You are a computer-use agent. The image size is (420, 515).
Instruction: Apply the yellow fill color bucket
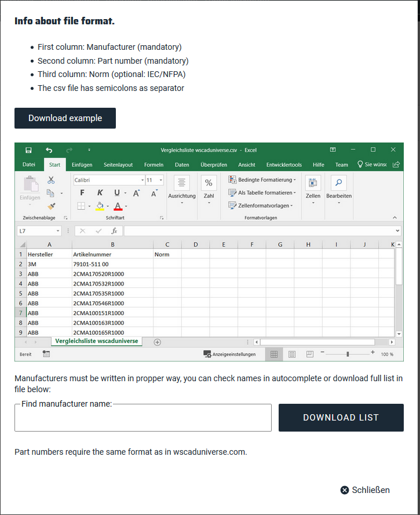point(100,206)
